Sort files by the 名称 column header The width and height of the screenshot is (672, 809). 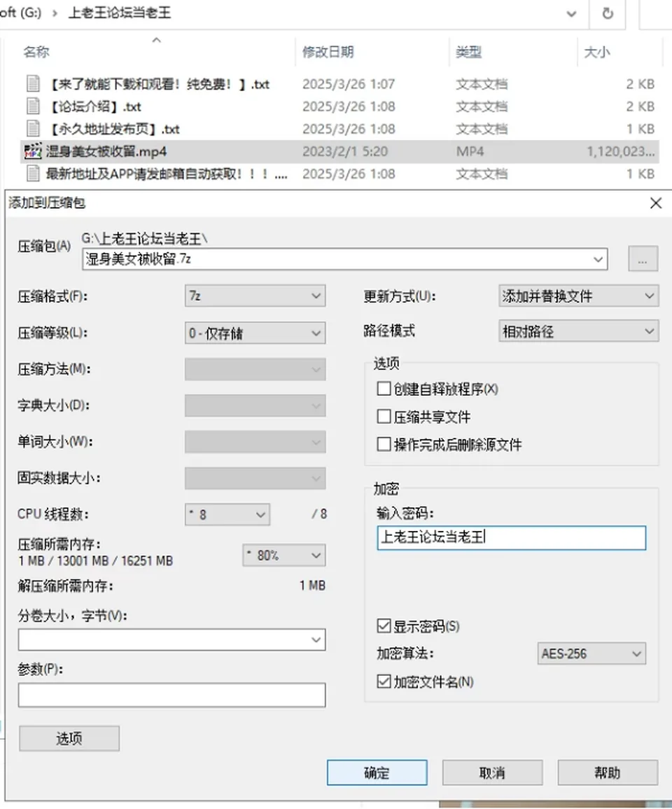[36, 52]
